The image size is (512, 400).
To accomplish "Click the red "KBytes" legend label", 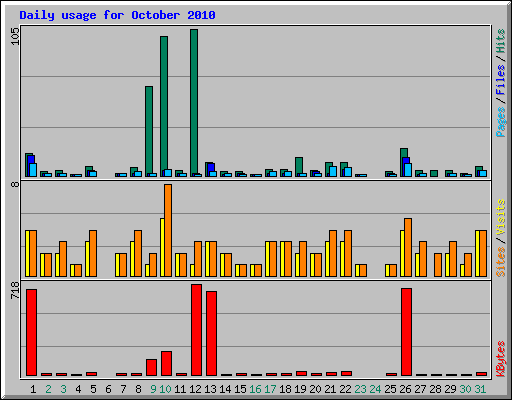I will [x=500, y=359].
